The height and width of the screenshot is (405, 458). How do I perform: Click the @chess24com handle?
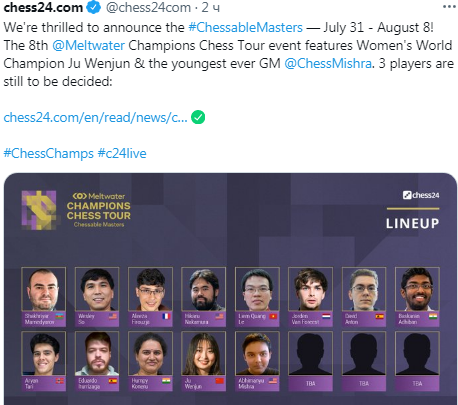[148, 7]
